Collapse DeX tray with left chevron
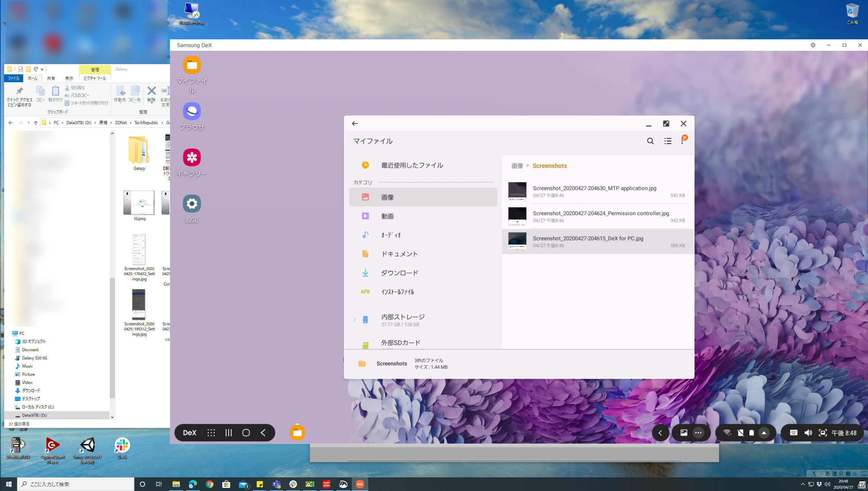 tap(660, 433)
